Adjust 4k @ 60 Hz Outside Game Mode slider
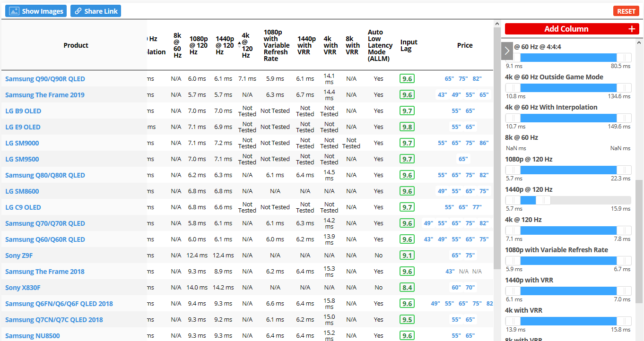Viewport: 644px width, 341px height. tap(568, 88)
